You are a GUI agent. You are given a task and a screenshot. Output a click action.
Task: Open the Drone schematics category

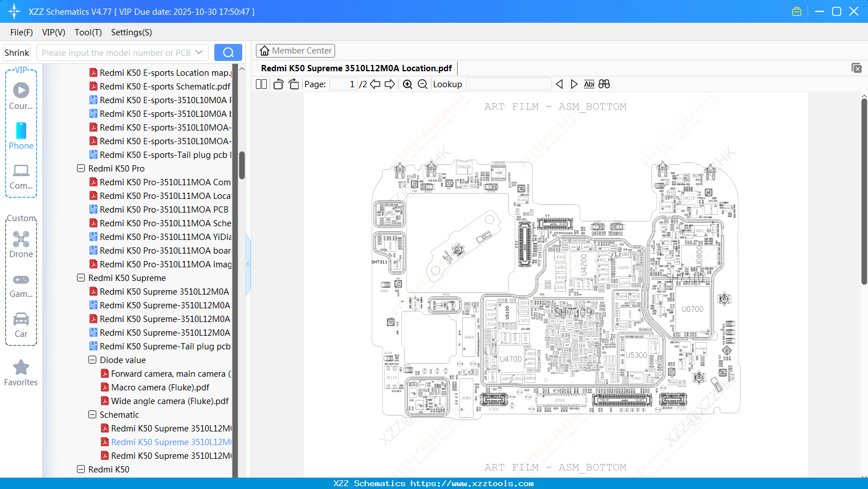(x=21, y=245)
